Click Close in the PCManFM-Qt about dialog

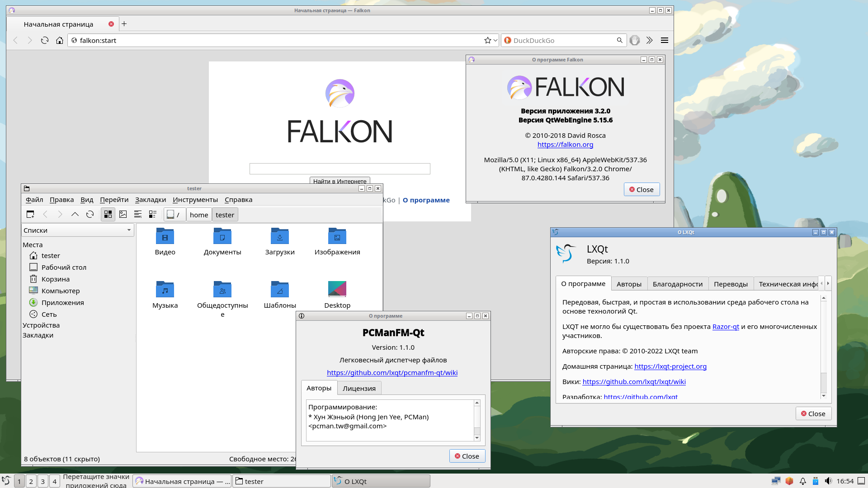point(467,456)
